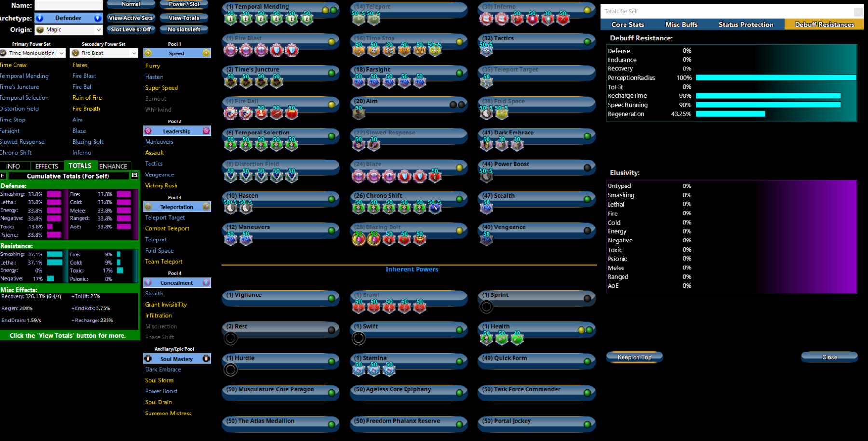Viewport: 868px width, 441px height.
Task: Click the expand icon right of Cumulative Totals
Action: [135, 175]
